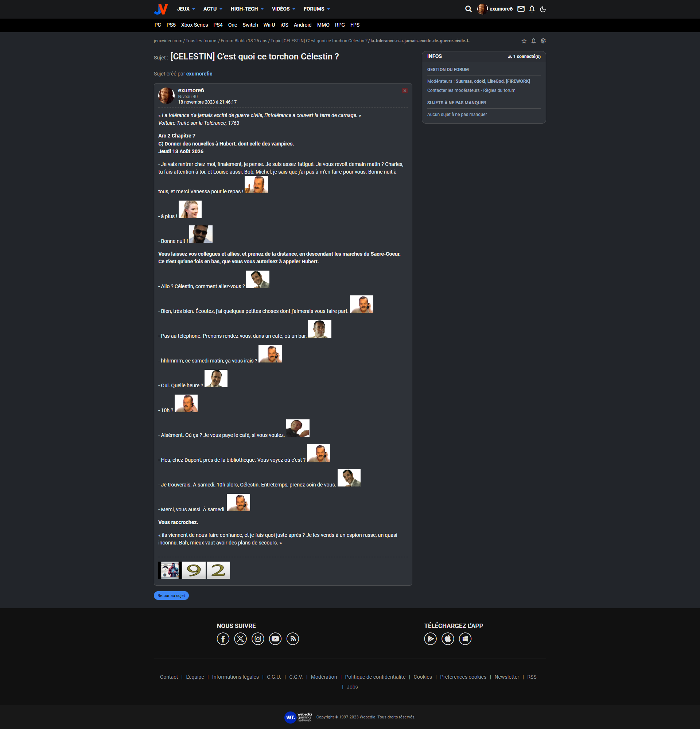Open the RSS feed footer icon
The width and height of the screenshot is (700, 729).
pos(292,639)
